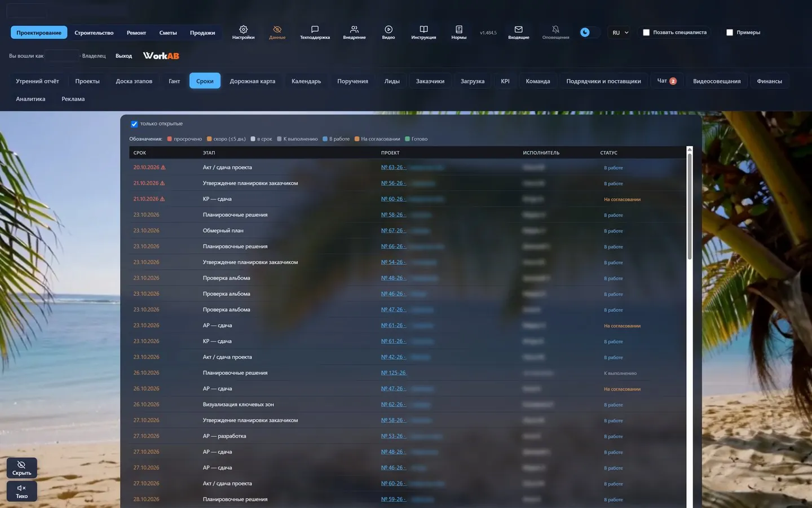Check the Позвать специалиста checkbox
The width and height of the screenshot is (812, 508).
point(646,33)
